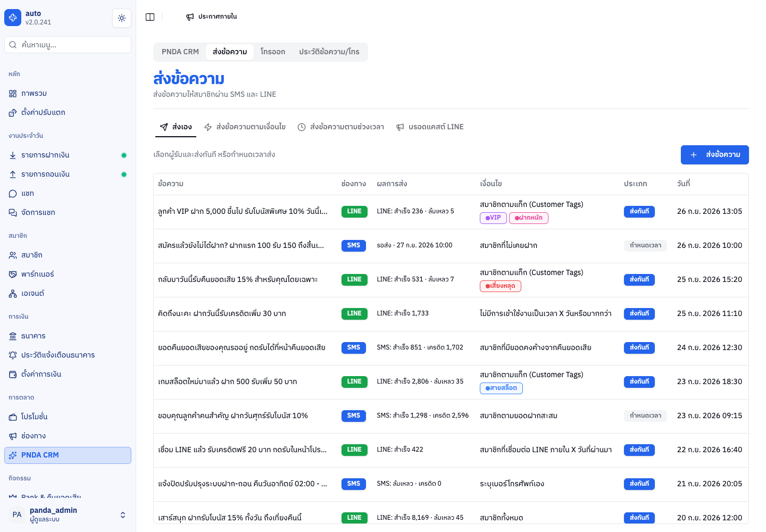The width and height of the screenshot is (766, 532).
Task: Click the ตั้งค่าการเงิน wallet icon
Action: tap(13, 375)
